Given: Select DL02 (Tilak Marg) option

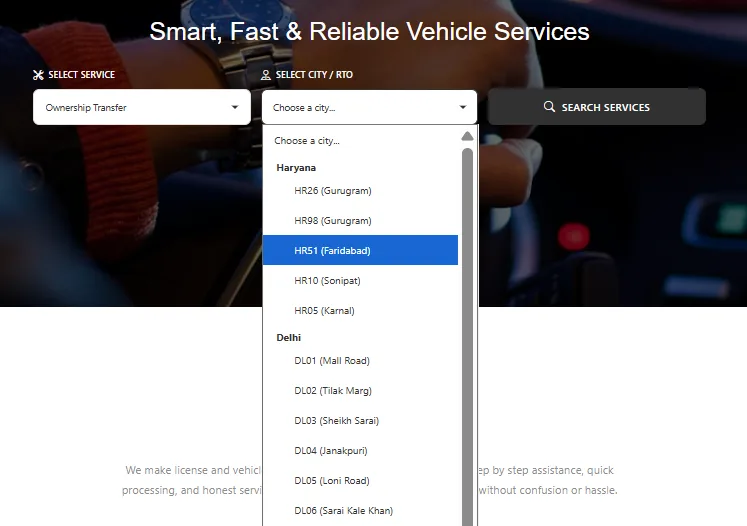Looking at the screenshot, I should click(360, 391).
